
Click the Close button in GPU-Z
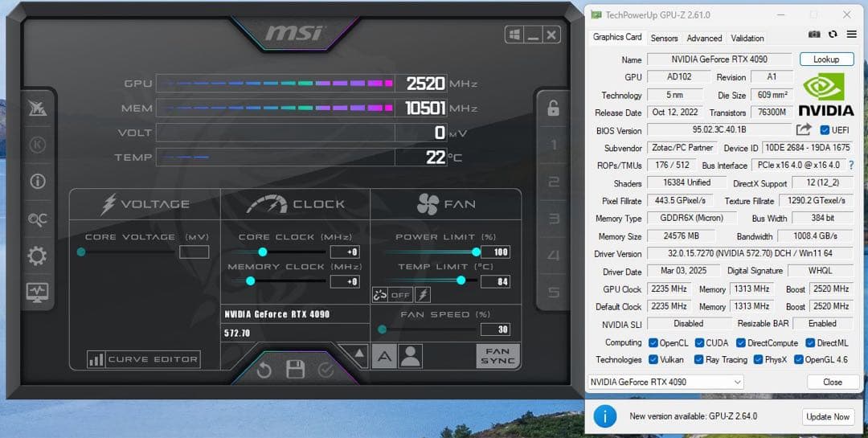coord(833,382)
